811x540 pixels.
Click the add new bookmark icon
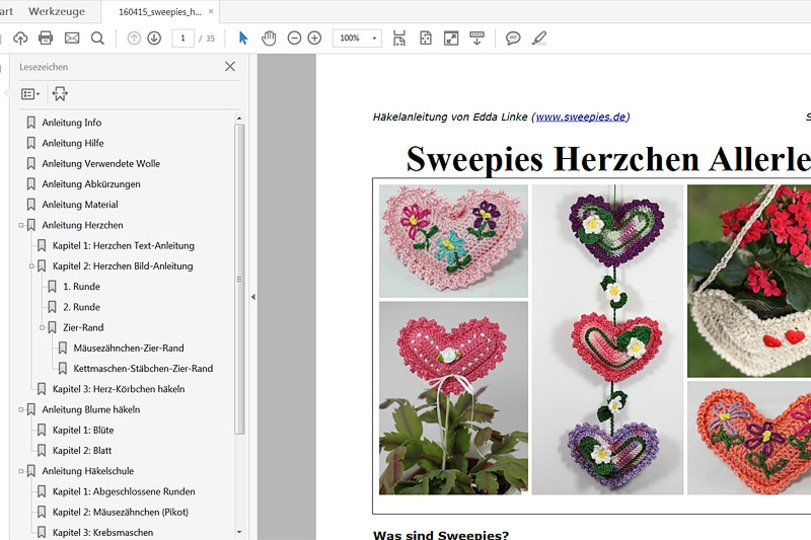click(60, 94)
